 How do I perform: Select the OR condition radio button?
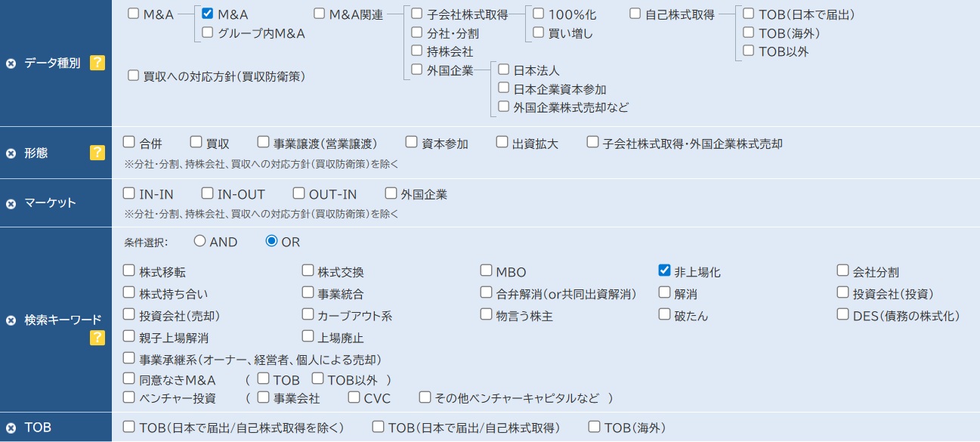(x=271, y=241)
